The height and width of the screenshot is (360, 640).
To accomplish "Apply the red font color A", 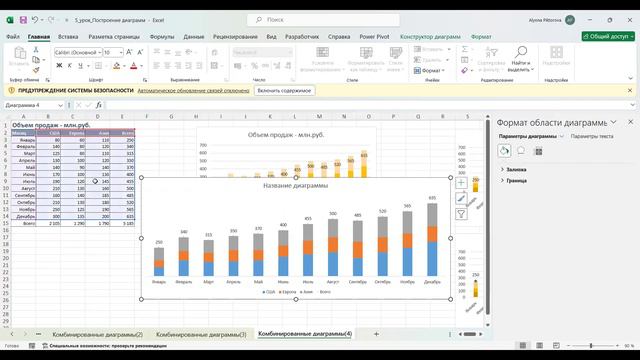I will click(133, 65).
